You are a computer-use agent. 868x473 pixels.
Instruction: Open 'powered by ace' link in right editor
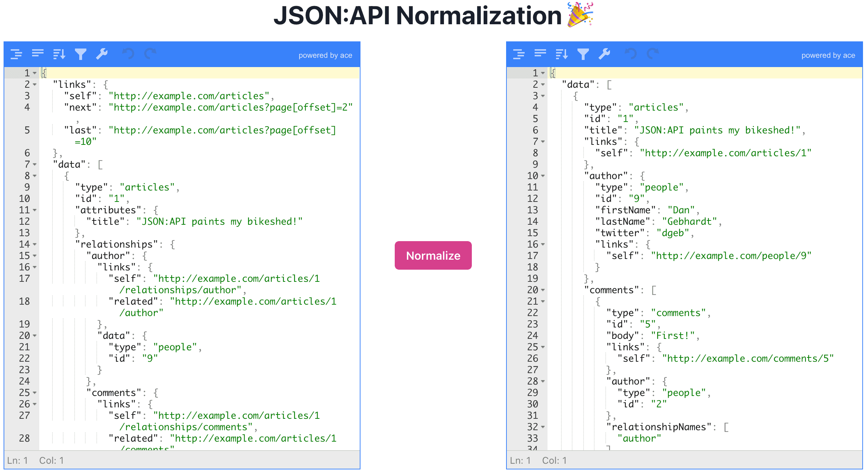(828, 55)
